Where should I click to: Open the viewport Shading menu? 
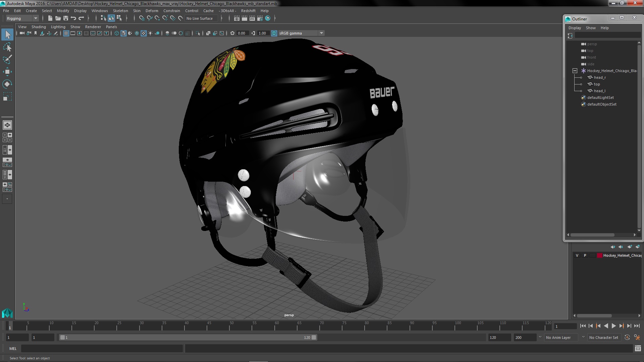pyautogui.click(x=39, y=27)
